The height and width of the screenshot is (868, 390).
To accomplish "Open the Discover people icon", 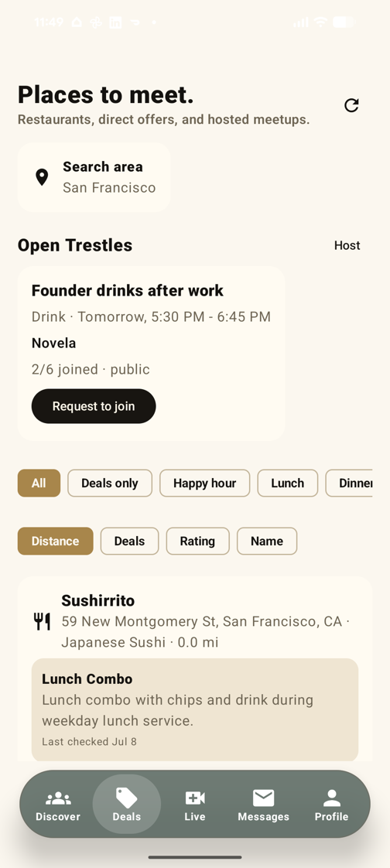I will click(x=58, y=798).
